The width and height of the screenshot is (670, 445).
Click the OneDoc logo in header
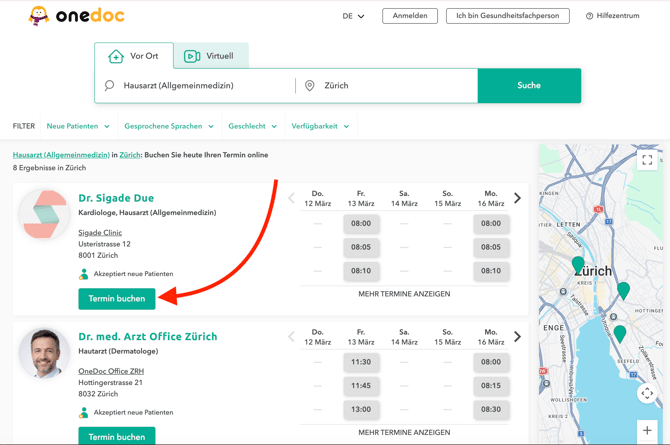point(76,16)
